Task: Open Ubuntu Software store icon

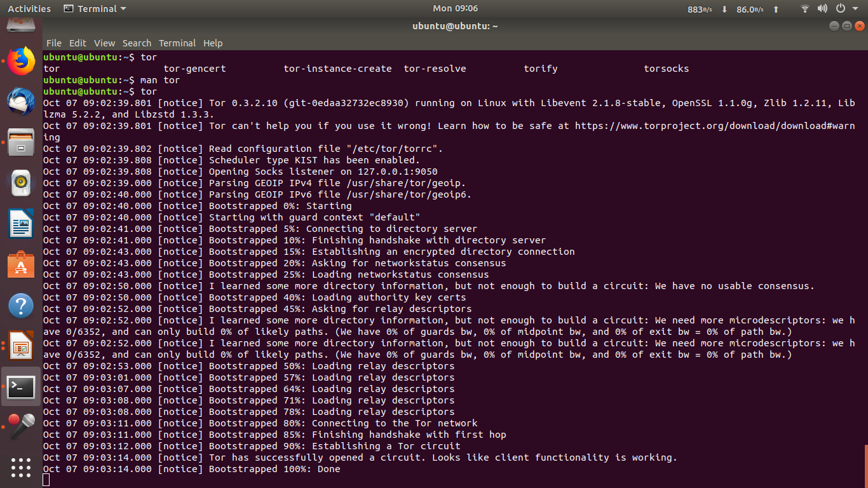Action: click(x=21, y=264)
